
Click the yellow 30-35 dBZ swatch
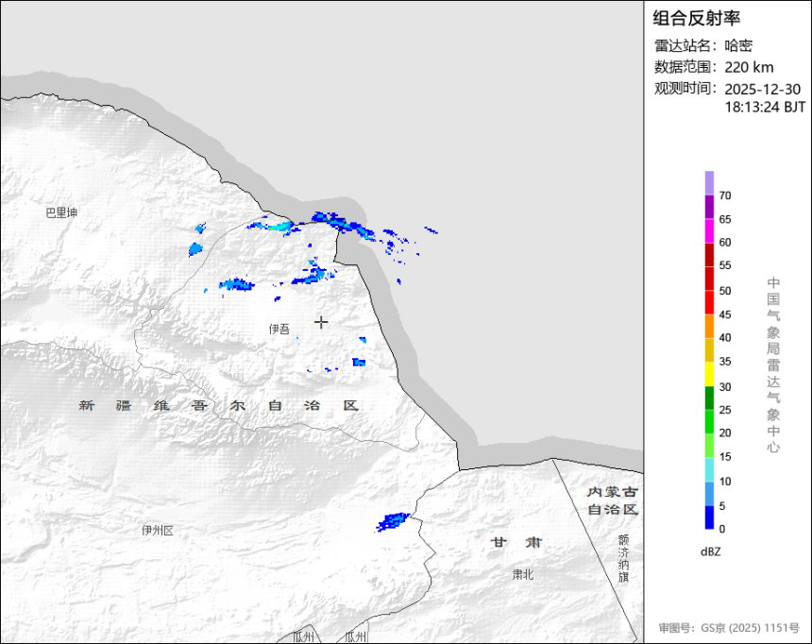(x=709, y=374)
